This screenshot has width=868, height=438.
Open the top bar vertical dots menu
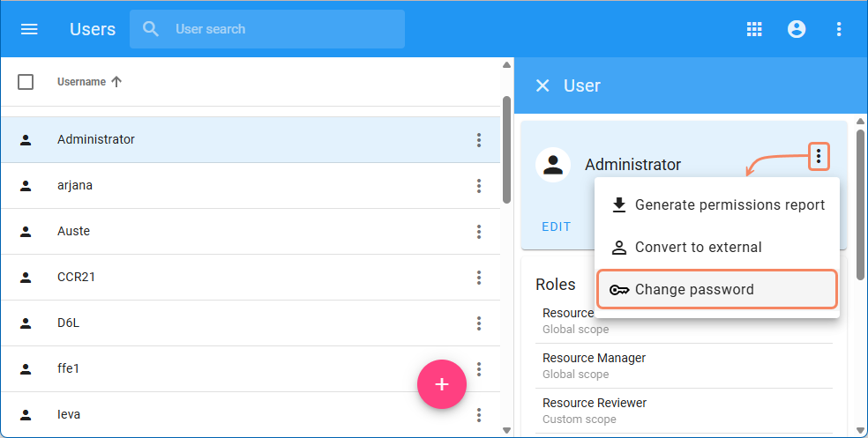[x=839, y=29]
